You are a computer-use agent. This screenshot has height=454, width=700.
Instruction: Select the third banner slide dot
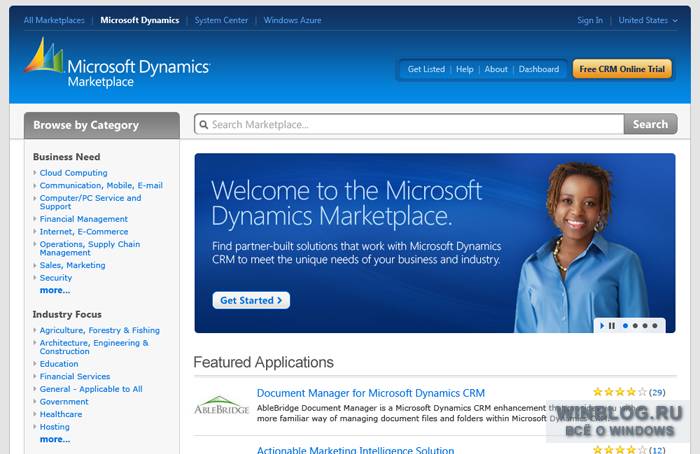pos(645,326)
